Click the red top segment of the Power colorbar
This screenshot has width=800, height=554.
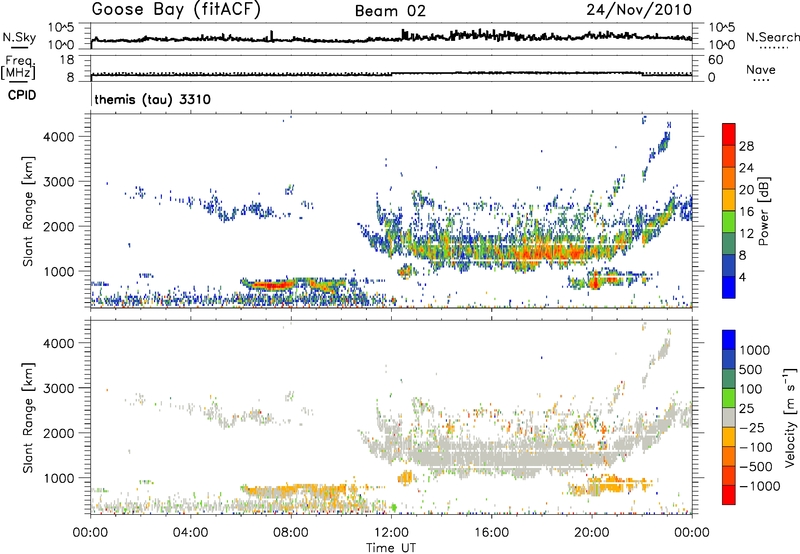tap(729, 134)
